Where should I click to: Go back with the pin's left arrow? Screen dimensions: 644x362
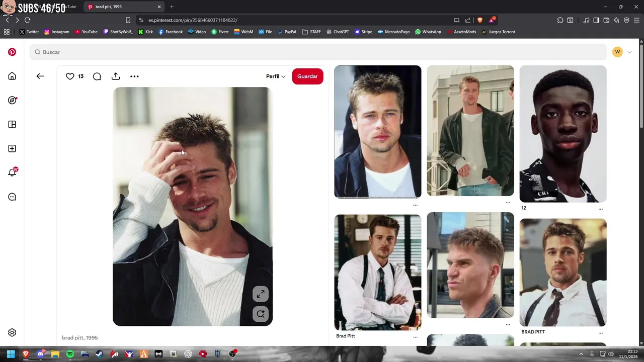(x=40, y=76)
